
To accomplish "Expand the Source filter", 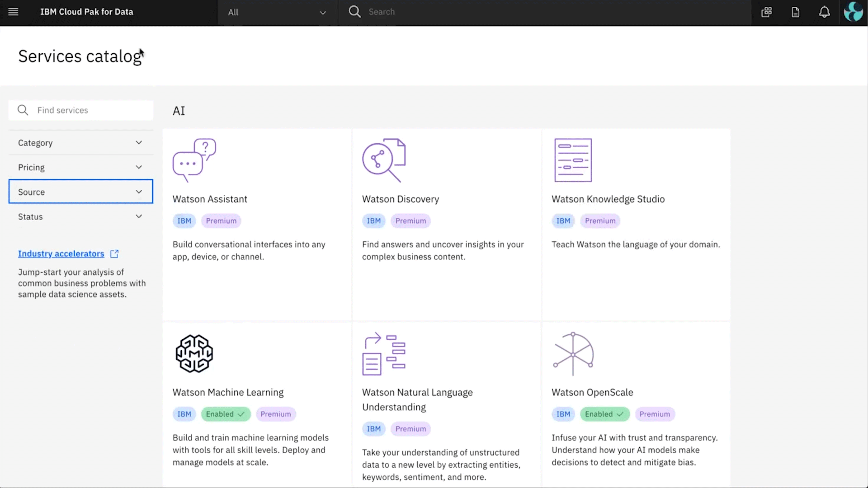I will [81, 192].
